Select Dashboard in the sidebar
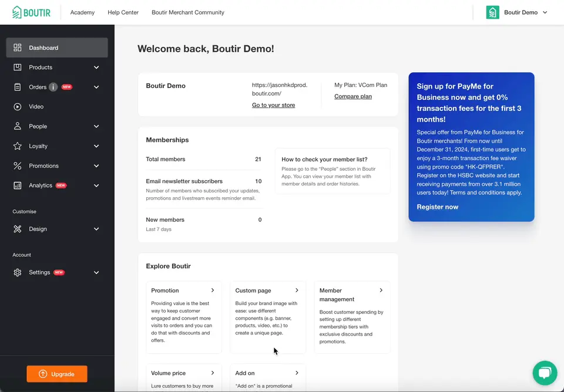Image resolution: width=564 pixels, height=392 pixels. 57,48
